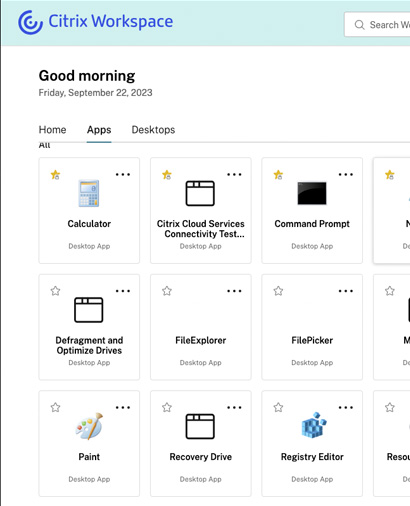Star the Recovery Drive app
The image size is (410, 506).
click(x=167, y=407)
